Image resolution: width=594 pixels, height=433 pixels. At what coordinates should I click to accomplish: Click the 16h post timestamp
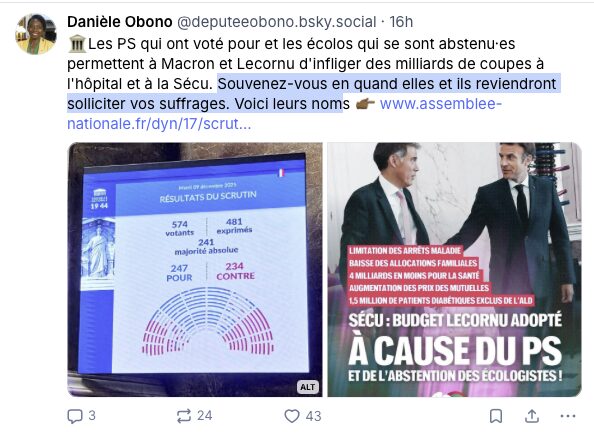401,22
